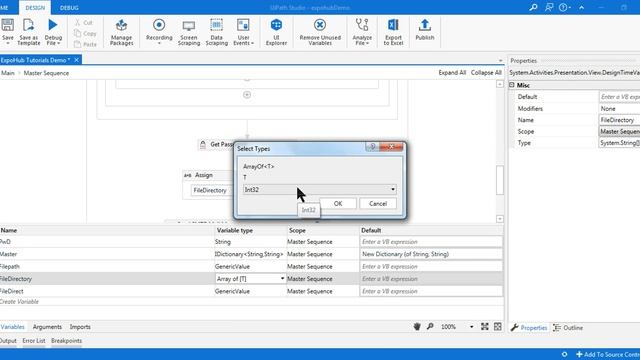The width and height of the screenshot is (640, 360).
Task: Collapse the ribbon with the caret icon
Action: pyautogui.click(x=581, y=7)
